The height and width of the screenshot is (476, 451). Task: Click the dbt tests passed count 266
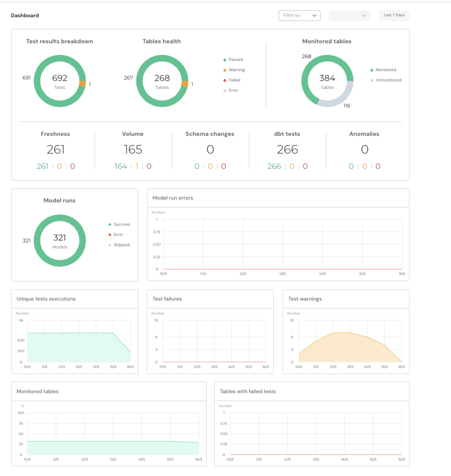pos(274,167)
